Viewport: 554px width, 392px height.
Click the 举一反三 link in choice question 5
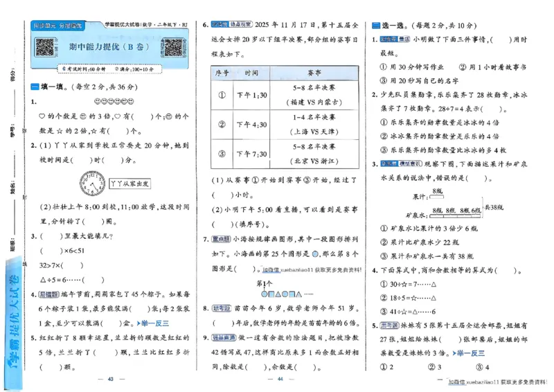pyautogui.click(x=469, y=353)
